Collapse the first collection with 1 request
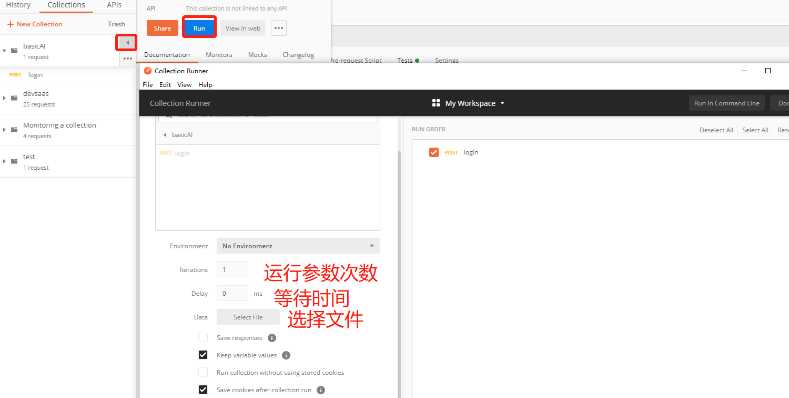789x398 pixels. pos(5,50)
